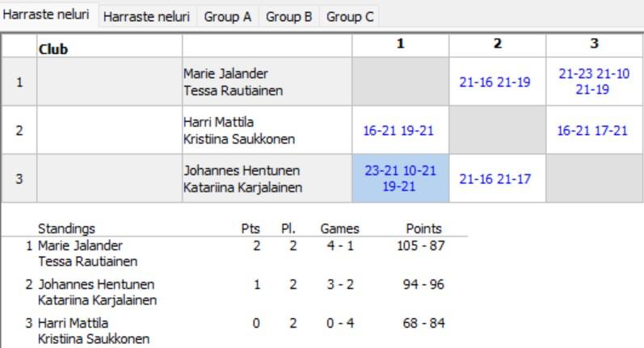Select the Group C tab
The image size is (644, 348).
point(350,16)
